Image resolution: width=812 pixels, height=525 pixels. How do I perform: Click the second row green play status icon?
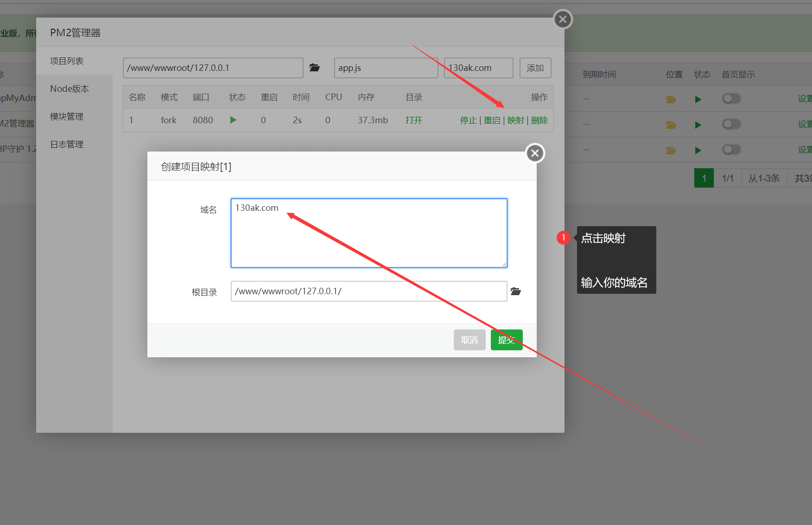(698, 125)
